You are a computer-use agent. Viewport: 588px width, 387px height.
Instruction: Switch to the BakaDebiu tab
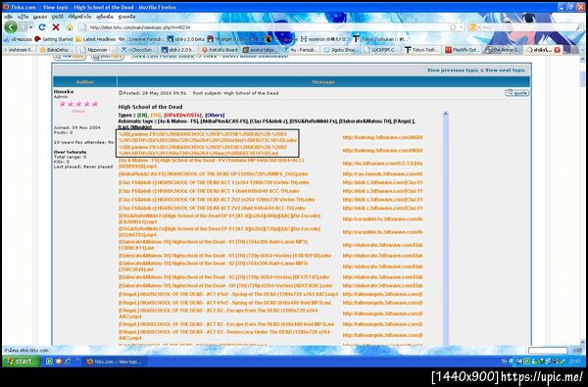point(57,50)
